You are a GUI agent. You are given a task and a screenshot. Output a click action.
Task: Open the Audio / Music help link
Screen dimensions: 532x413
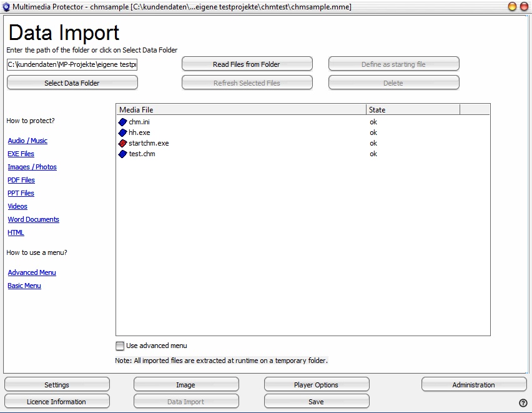[27, 141]
